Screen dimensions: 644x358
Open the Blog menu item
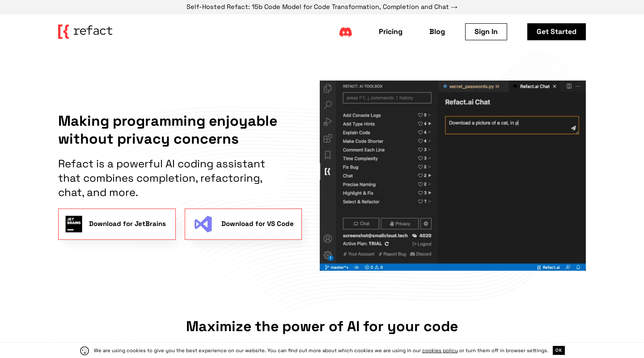(437, 32)
